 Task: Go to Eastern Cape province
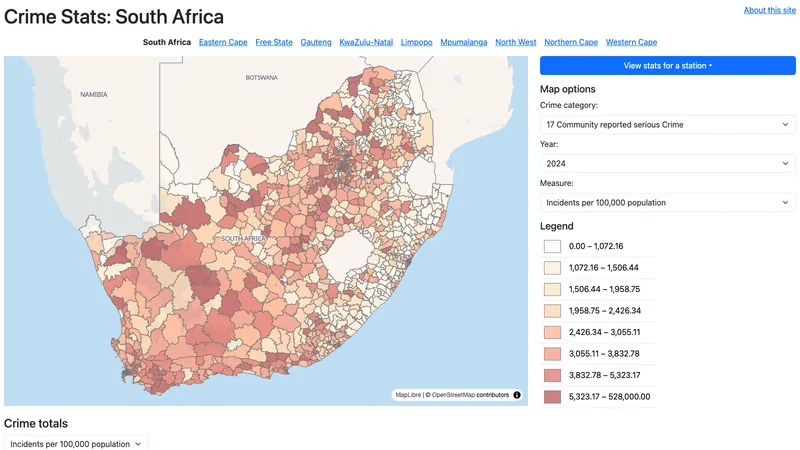tap(223, 42)
